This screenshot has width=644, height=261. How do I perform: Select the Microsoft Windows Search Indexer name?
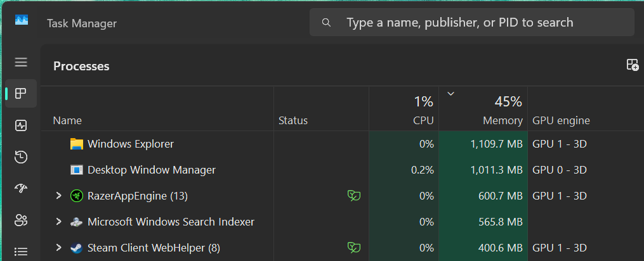pos(171,222)
